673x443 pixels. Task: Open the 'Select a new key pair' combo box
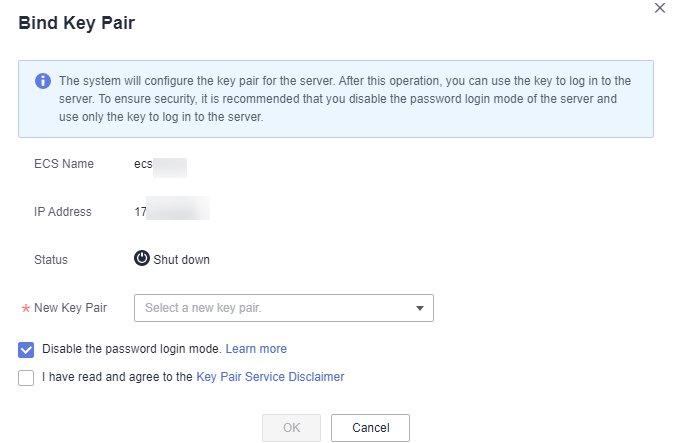point(284,308)
